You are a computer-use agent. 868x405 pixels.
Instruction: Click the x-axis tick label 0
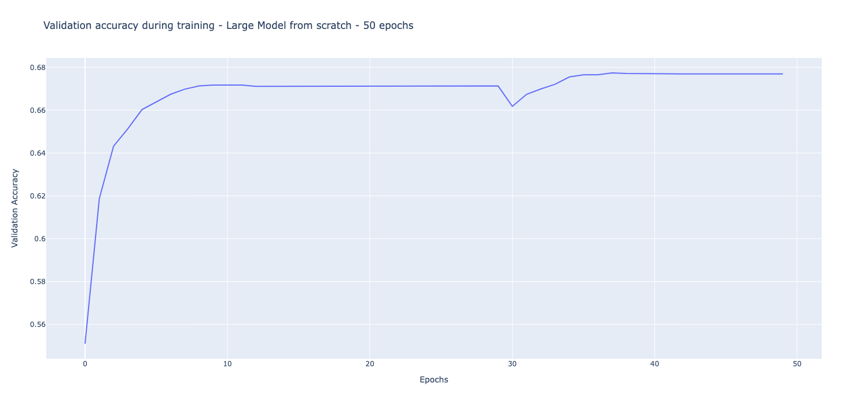pos(85,363)
